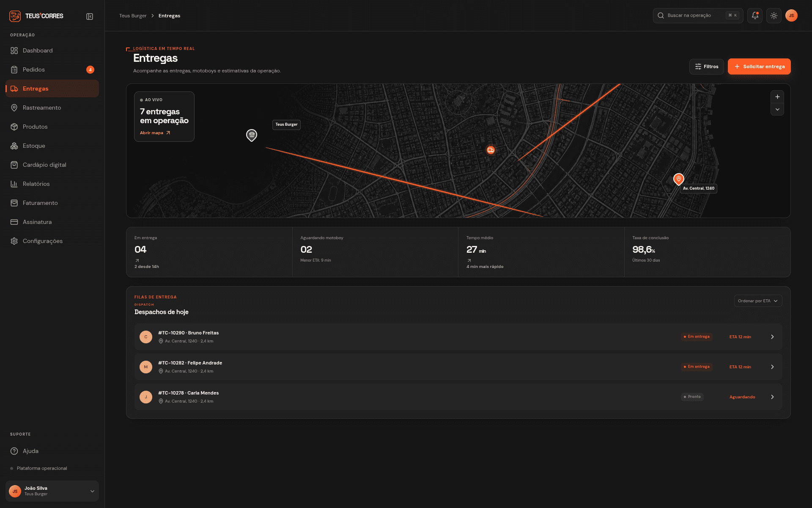Open the notifications bell
The height and width of the screenshot is (508, 812).
755,16
